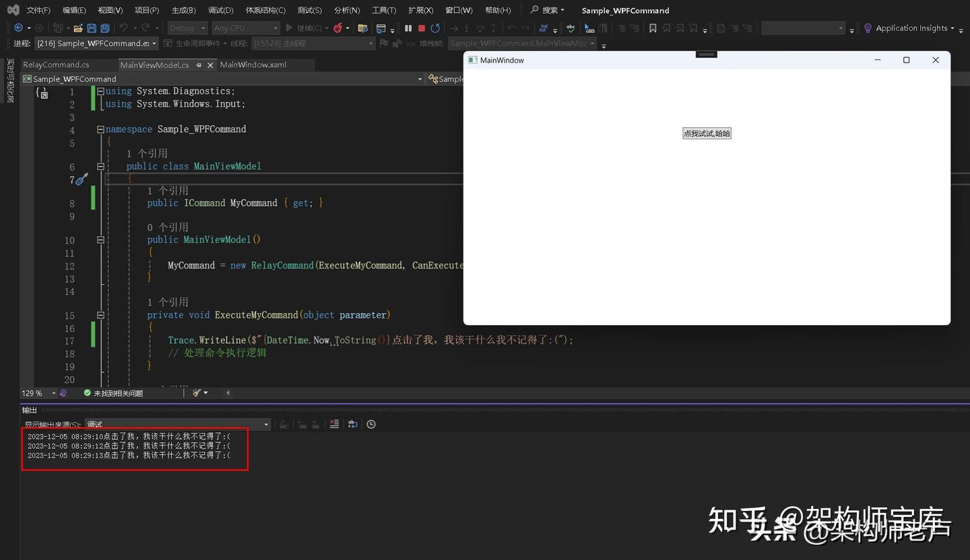Click the 点我试试,哈哈 button in MainWindow
This screenshot has width=970, height=560.
click(x=707, y=133)
